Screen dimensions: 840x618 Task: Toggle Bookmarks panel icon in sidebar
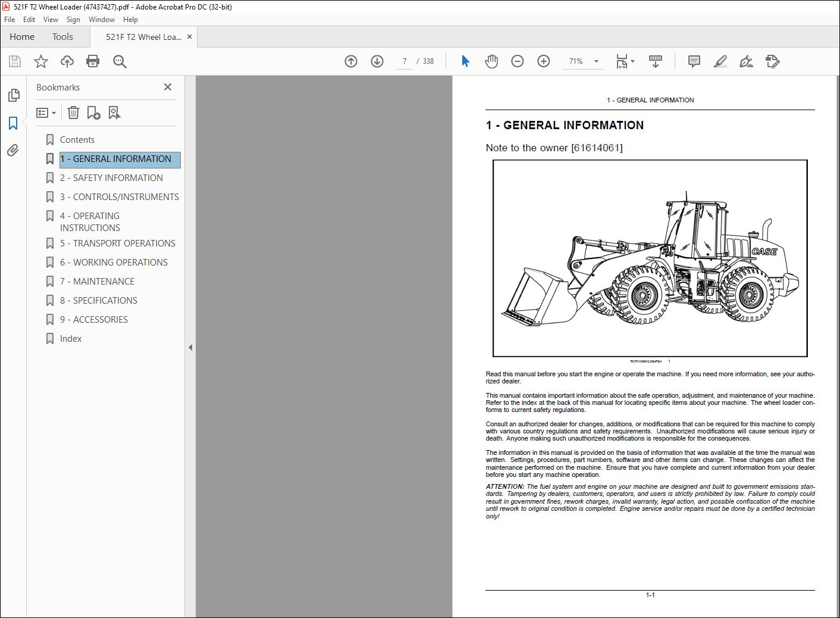click(13, 123)
